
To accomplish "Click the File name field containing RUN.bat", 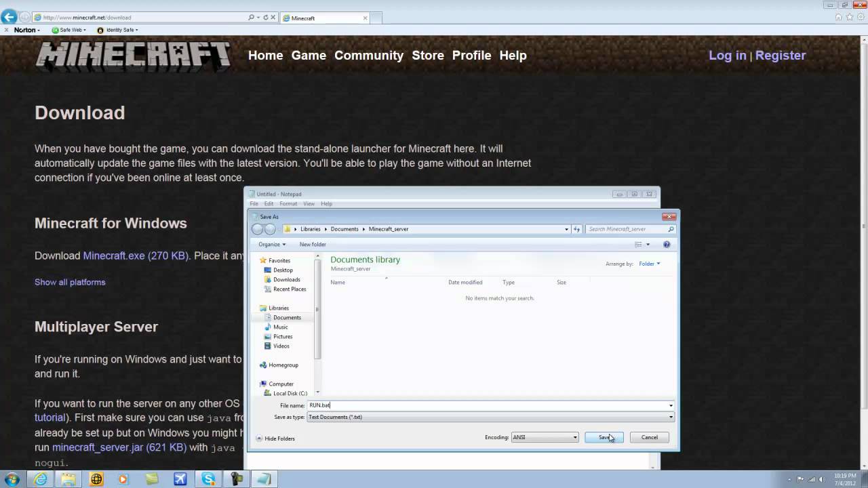I will (487, 405).
